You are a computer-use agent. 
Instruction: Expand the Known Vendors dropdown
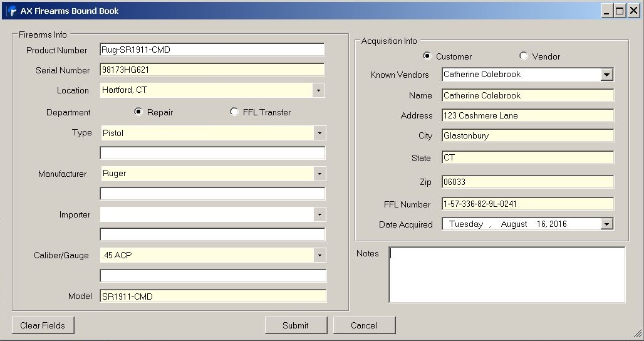pyautogui.click(x=606, y=75)
